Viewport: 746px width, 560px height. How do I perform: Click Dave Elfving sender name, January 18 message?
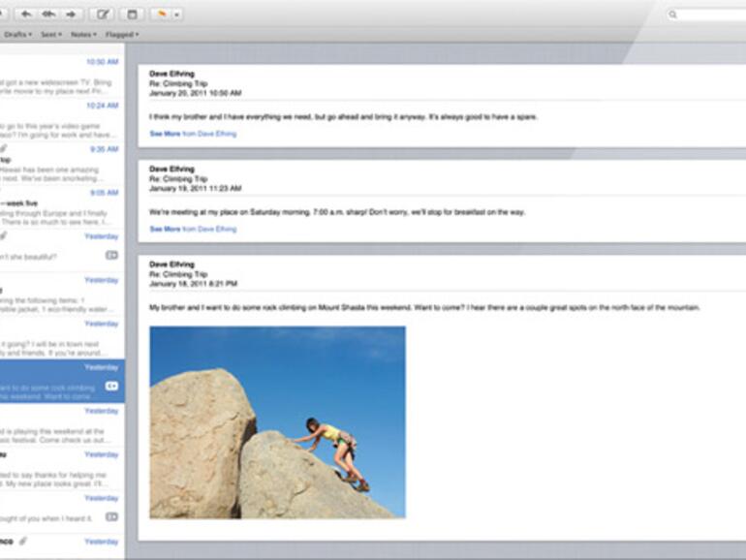pos(171,264)
